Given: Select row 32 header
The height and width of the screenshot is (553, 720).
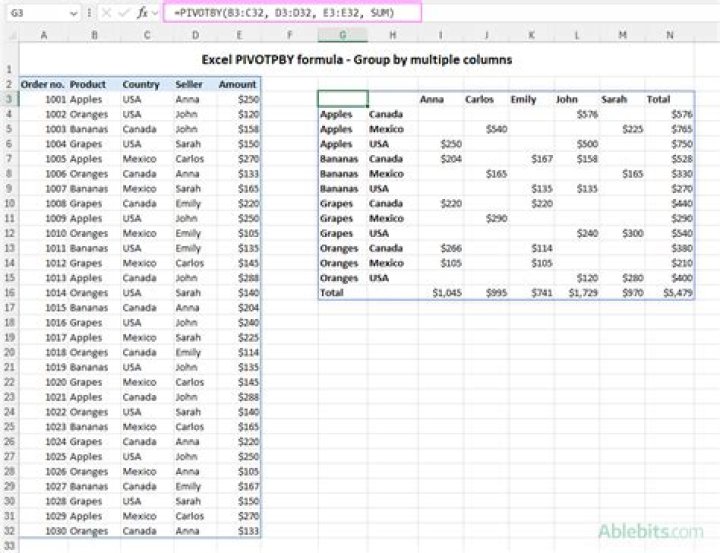Looking at the screenshot, I should coord(8,531).
